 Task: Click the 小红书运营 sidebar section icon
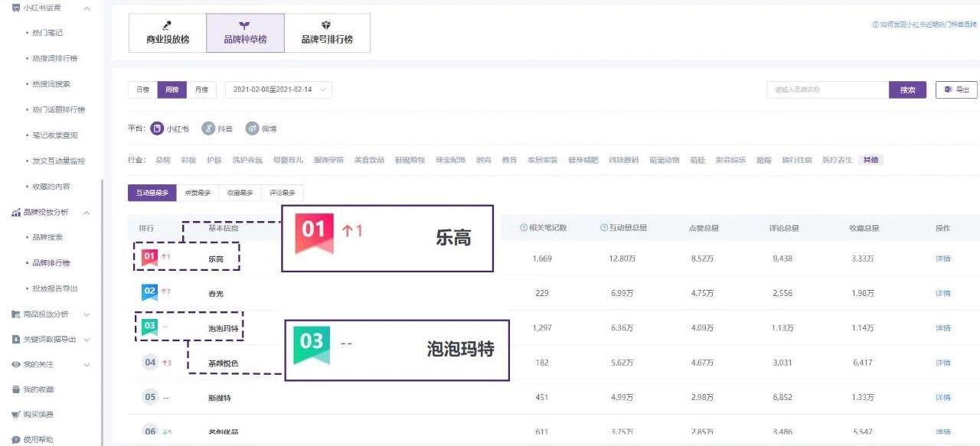pos(16,8)
